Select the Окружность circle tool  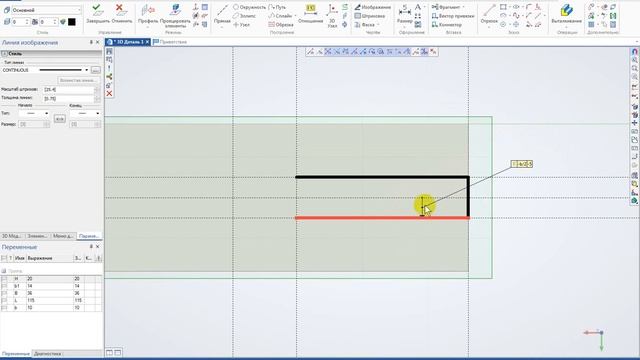pos(249,7)
